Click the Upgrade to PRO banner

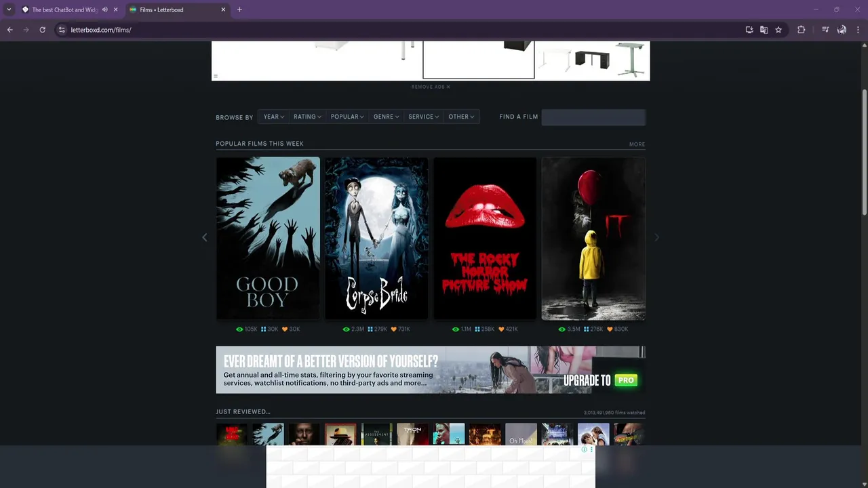431,370
